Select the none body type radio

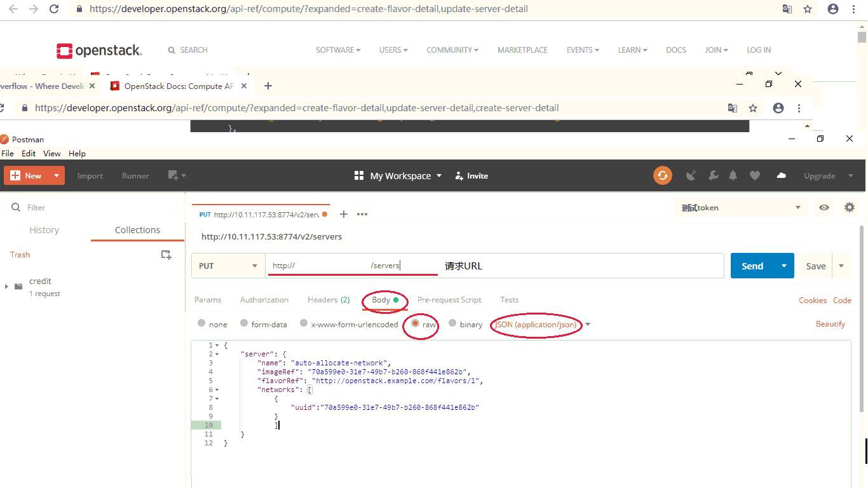[201, 323]
